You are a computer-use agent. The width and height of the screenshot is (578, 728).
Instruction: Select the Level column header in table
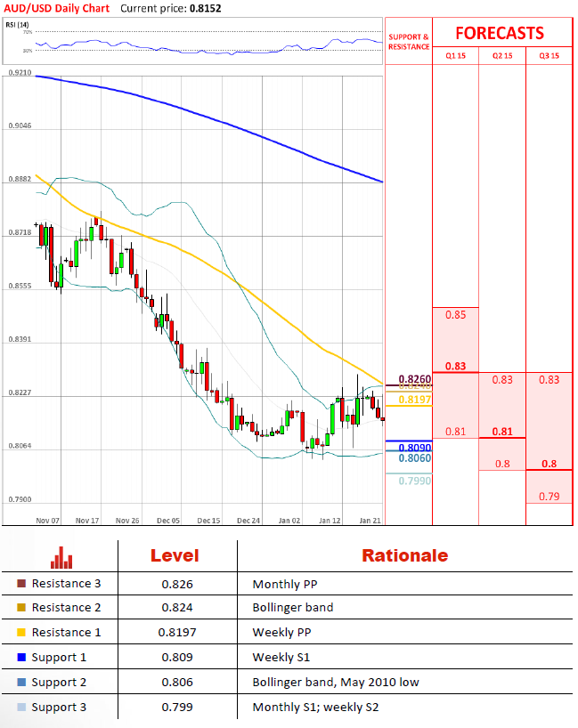[175, 556]
